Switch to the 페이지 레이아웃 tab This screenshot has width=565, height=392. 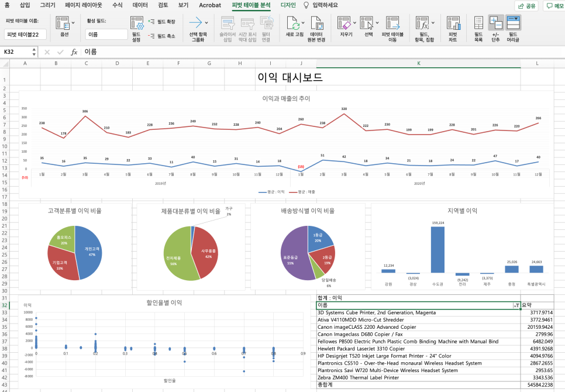(x=83, y=5)
